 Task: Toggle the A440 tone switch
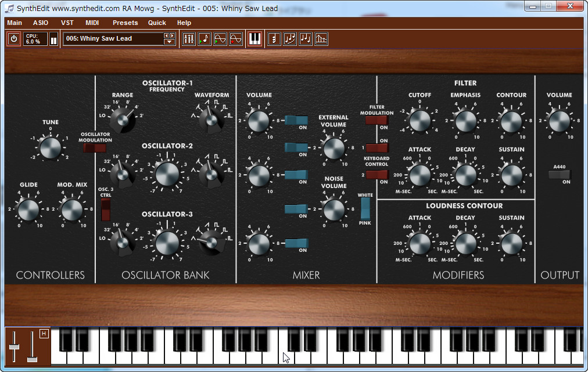click(559, 174)
